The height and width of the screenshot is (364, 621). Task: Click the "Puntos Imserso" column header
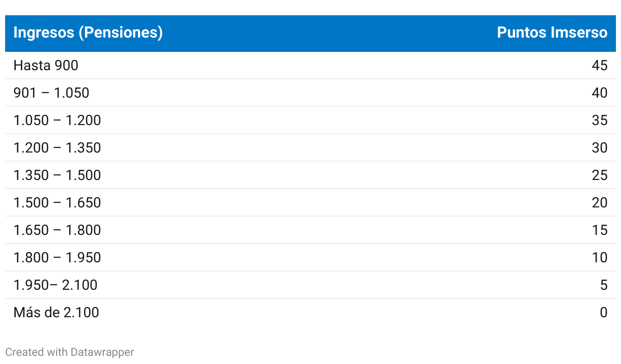click(x=552, y=33)
